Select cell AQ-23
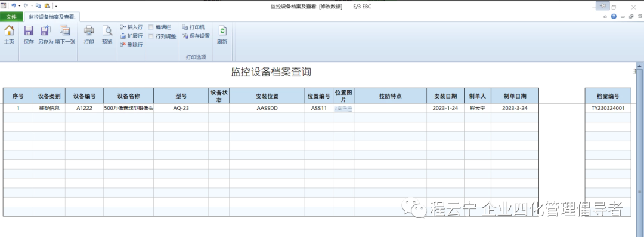The image size is (644, 237). (181, 108)
